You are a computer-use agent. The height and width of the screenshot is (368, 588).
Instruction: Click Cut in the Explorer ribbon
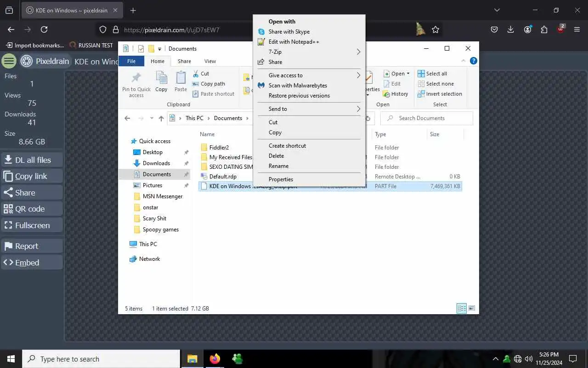[201, 74]
